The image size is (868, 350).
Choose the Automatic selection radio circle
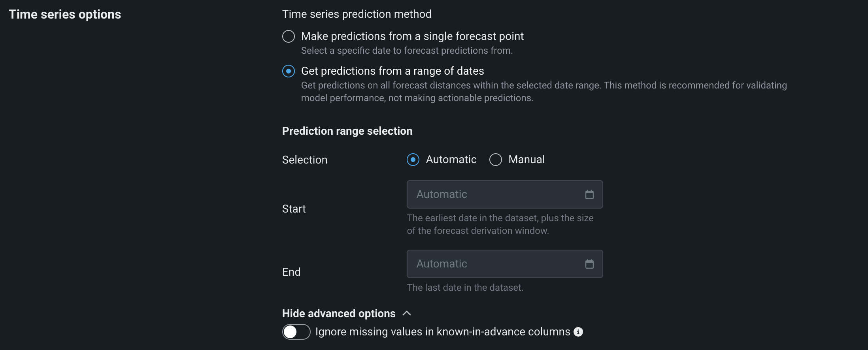[x=413, y=160]
